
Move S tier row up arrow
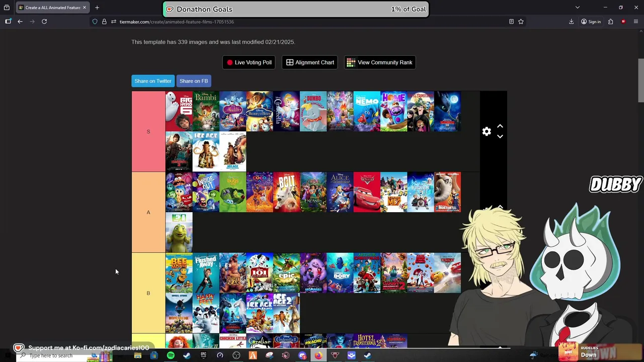[x=500, y=126]
